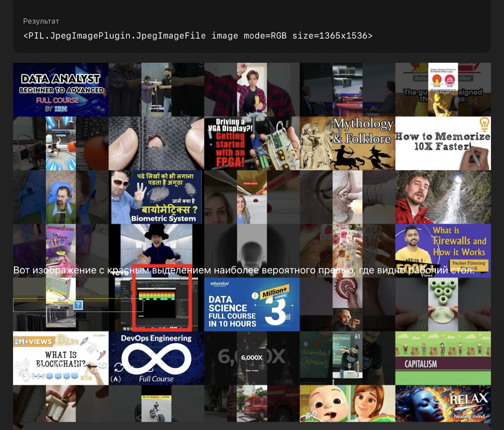
Task: Select the green clay donuts thumbnail
Action: [443, 304]
